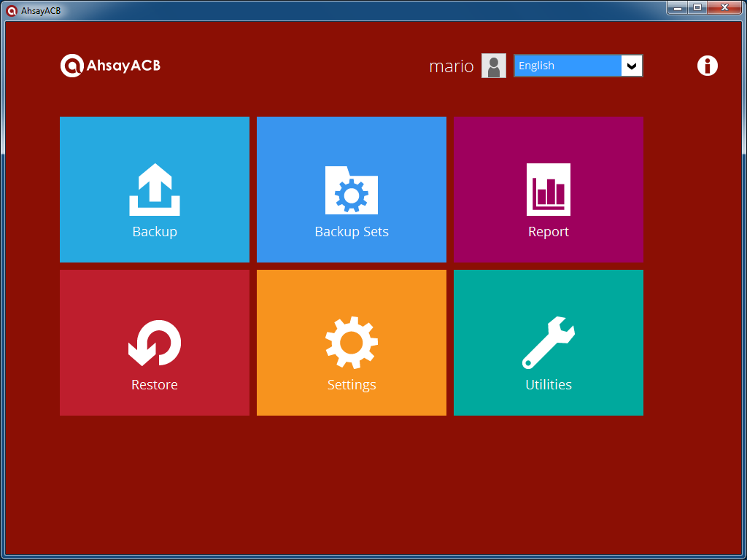
Task: Click the AhsayACB title bar app icon
Action: [12, 10]
